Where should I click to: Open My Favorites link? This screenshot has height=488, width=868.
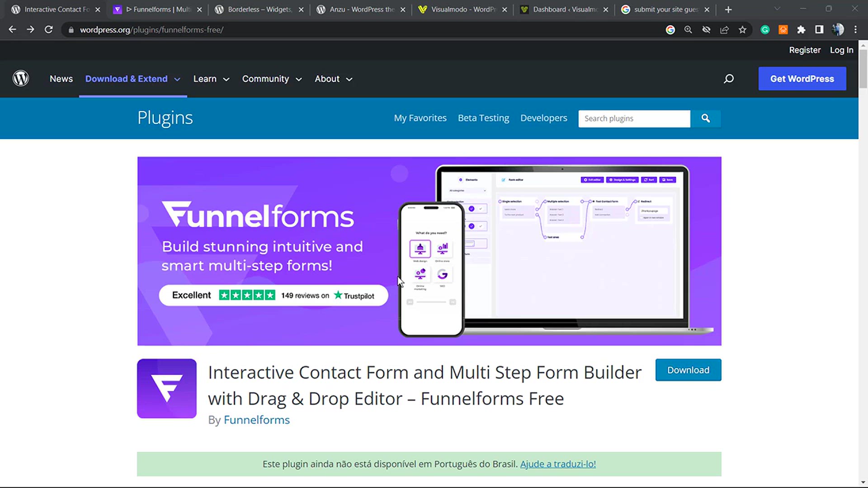(x=420, y=118)
